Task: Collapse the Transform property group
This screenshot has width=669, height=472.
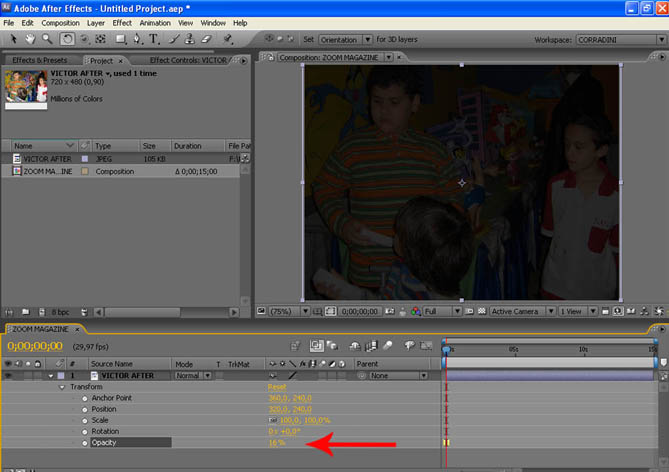Action: (61, 387)
